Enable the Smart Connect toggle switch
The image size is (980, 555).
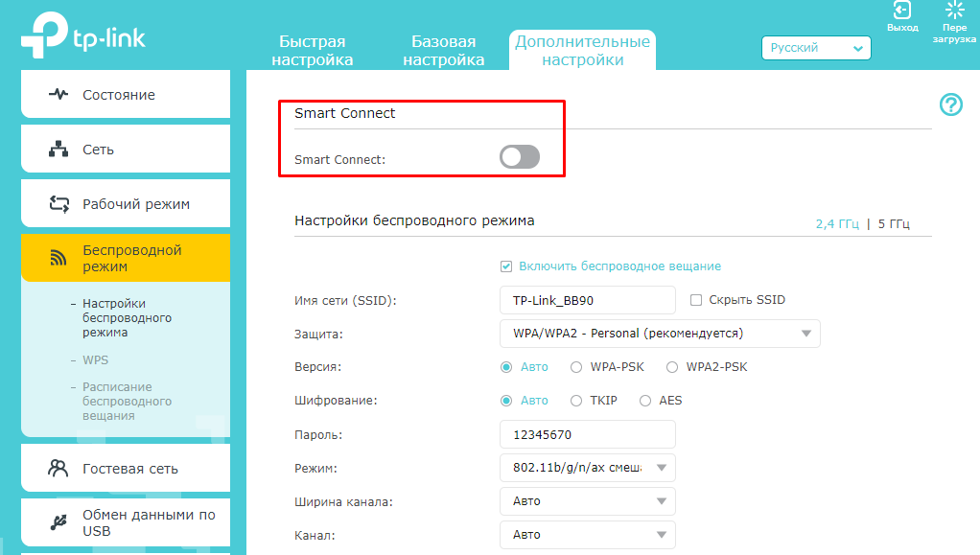pyautogui.click(x=520, y=157)
